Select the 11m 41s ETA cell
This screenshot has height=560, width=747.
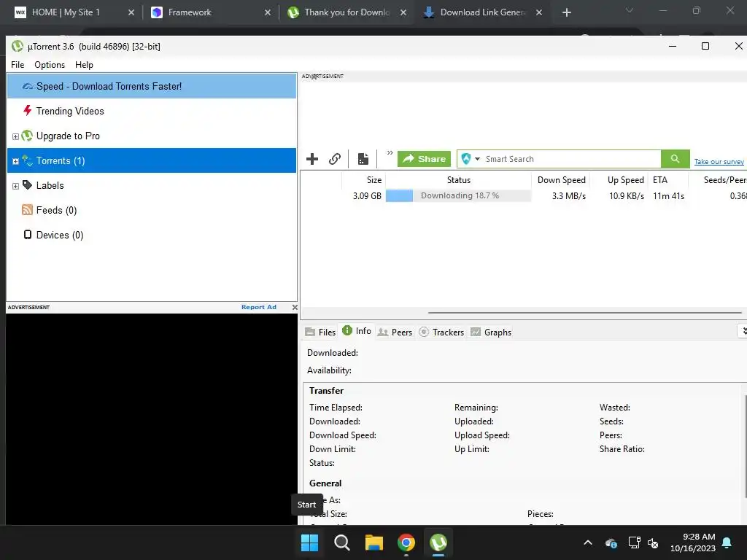tap(668, 195)
